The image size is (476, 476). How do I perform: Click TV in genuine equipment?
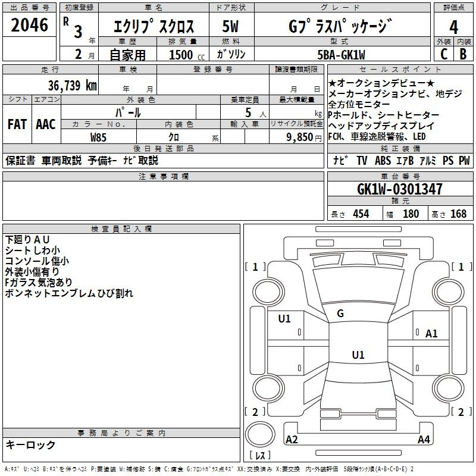point(362,160)
